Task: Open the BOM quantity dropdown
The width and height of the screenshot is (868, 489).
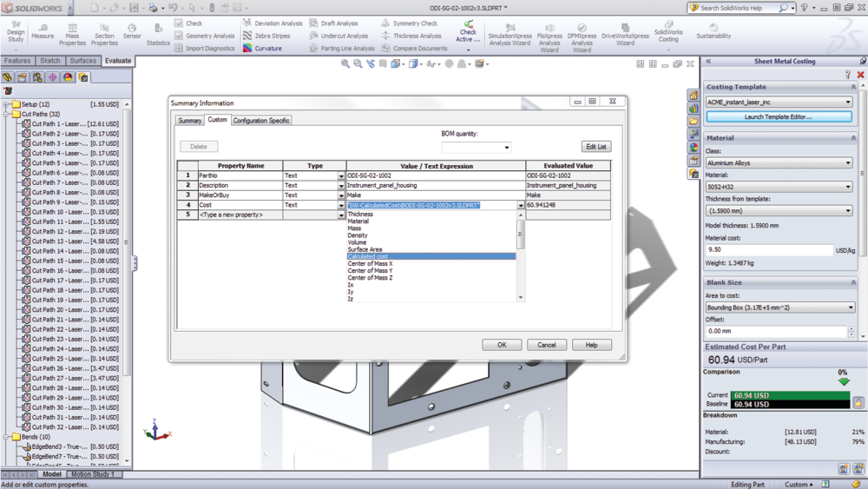Action: tap(506, 148)
